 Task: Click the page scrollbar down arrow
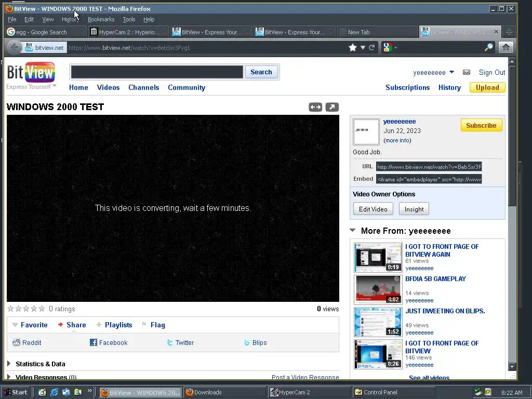tap(512, 367)
